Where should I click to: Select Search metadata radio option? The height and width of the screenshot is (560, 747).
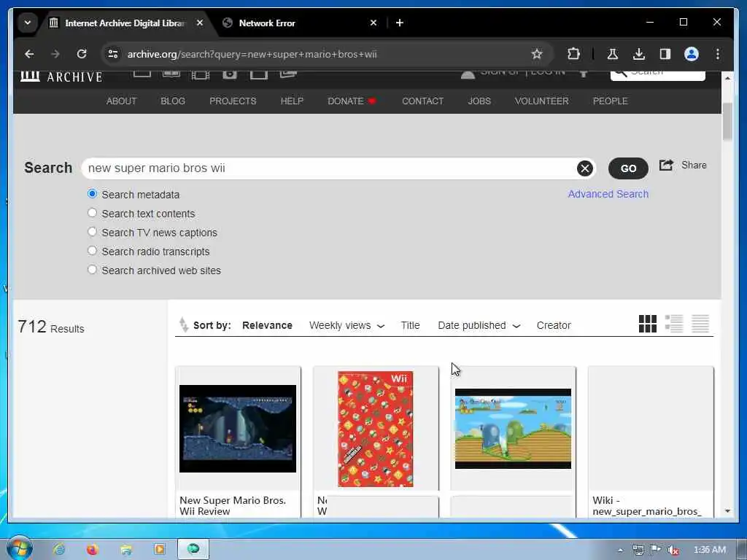[93, 194]
